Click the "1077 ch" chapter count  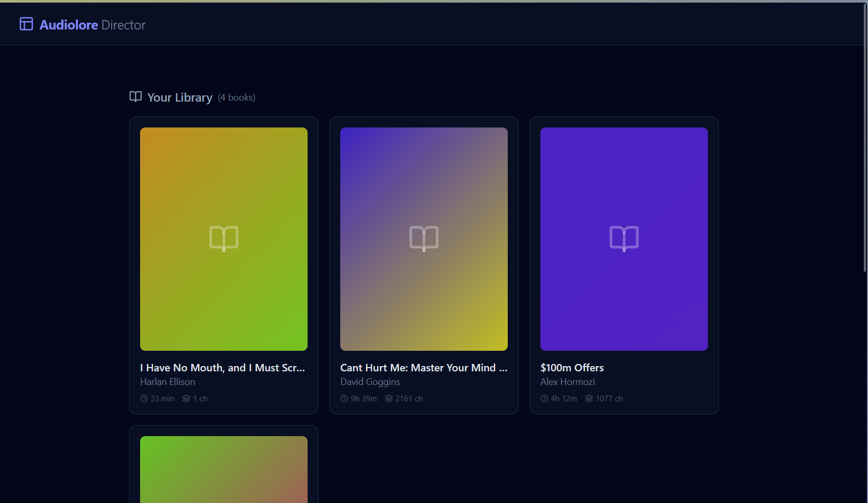(609, 399)
